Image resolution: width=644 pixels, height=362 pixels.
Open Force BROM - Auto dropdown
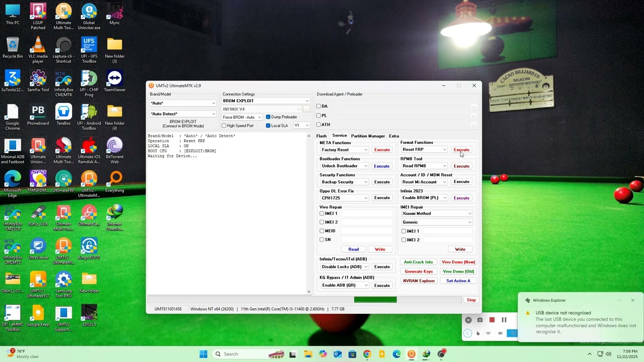243,117
